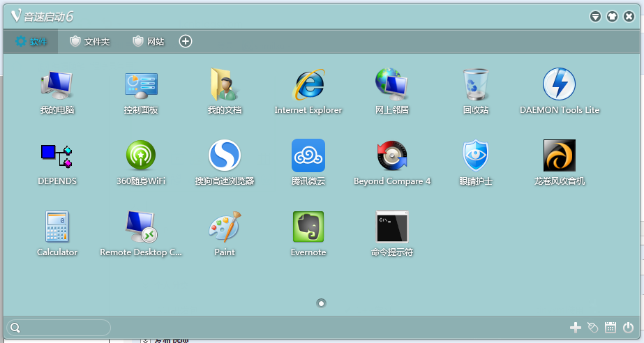Click the magnifier search icon
This screenshot has width=644, height=343.
point(15,328)
